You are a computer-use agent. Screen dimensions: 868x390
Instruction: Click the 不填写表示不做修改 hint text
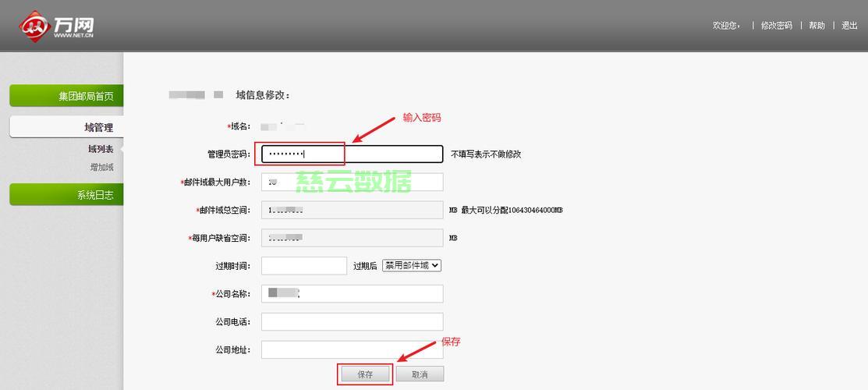click(486, 154)
